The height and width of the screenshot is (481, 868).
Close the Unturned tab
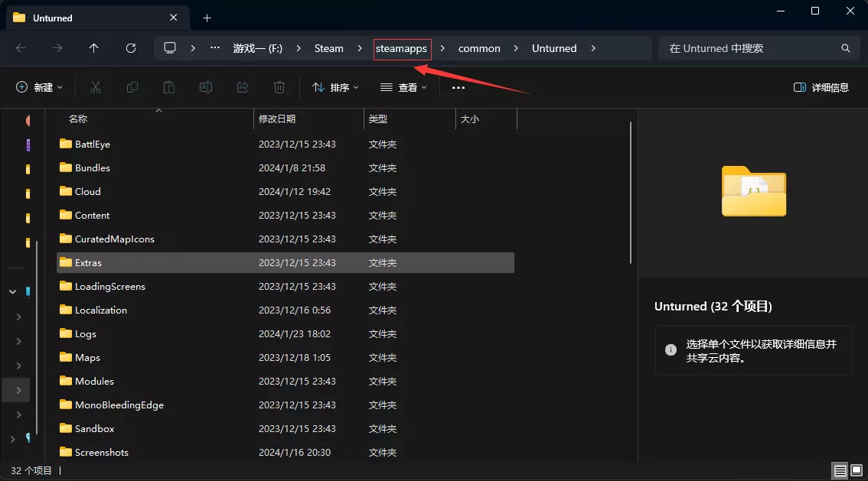coord(173,18)
